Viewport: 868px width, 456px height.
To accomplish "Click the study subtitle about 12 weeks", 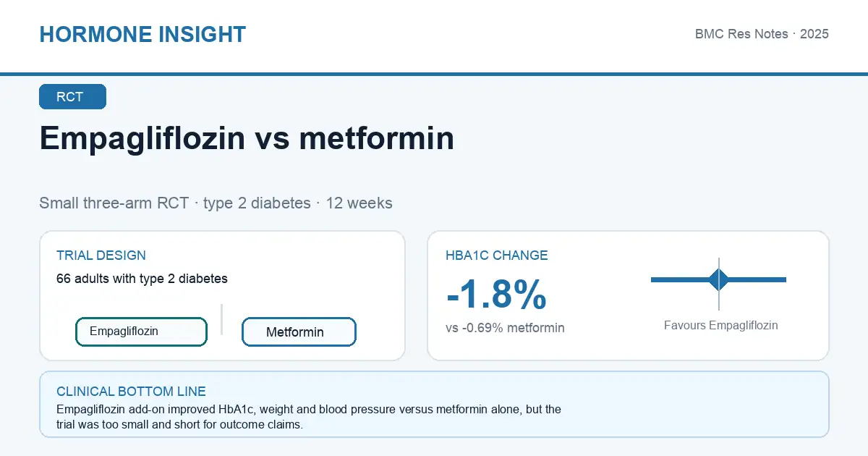I will [x=216, y=203].
